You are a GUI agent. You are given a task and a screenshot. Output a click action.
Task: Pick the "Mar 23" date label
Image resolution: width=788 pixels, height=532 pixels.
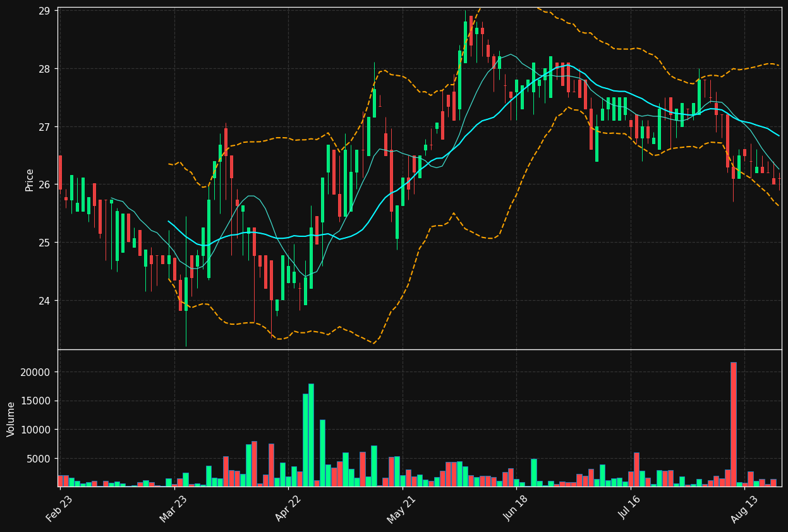tap(174, 509)
